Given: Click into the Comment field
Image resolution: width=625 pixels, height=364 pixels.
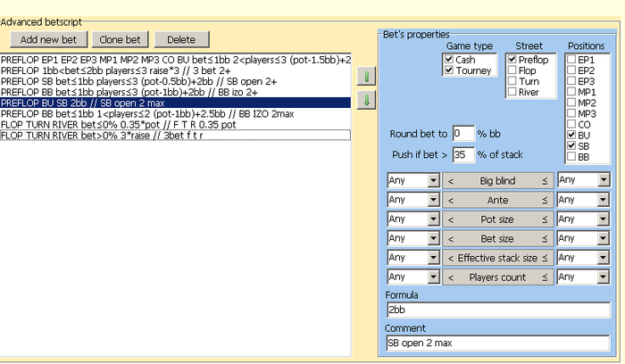Looking at the screenshot, I should click(498, 343).
